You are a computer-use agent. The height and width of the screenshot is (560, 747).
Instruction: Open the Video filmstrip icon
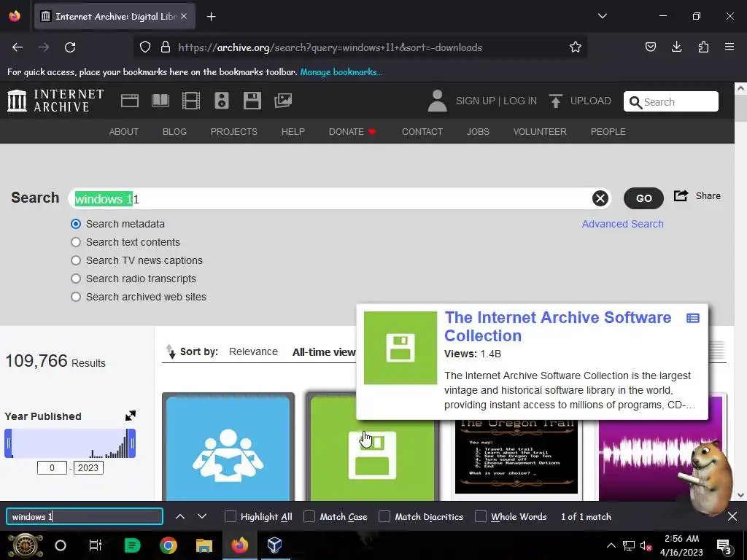pyautogui.click(x=191, y=101)
